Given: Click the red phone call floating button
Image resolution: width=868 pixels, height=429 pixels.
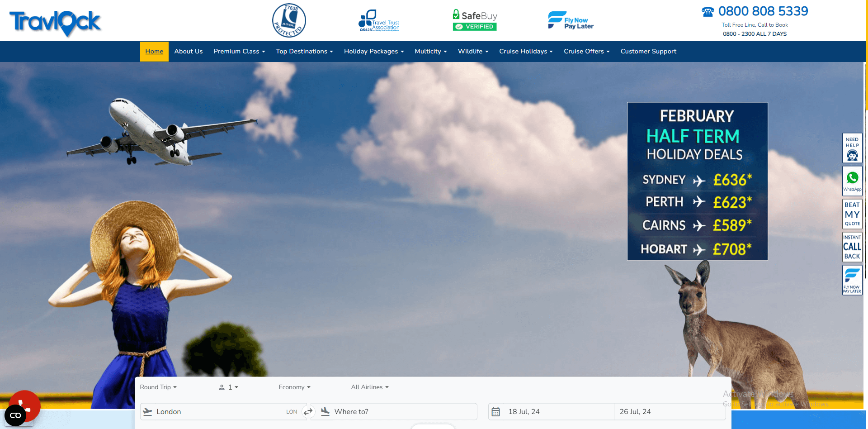Looking at the screenshot, I should [x=27, y=404].
